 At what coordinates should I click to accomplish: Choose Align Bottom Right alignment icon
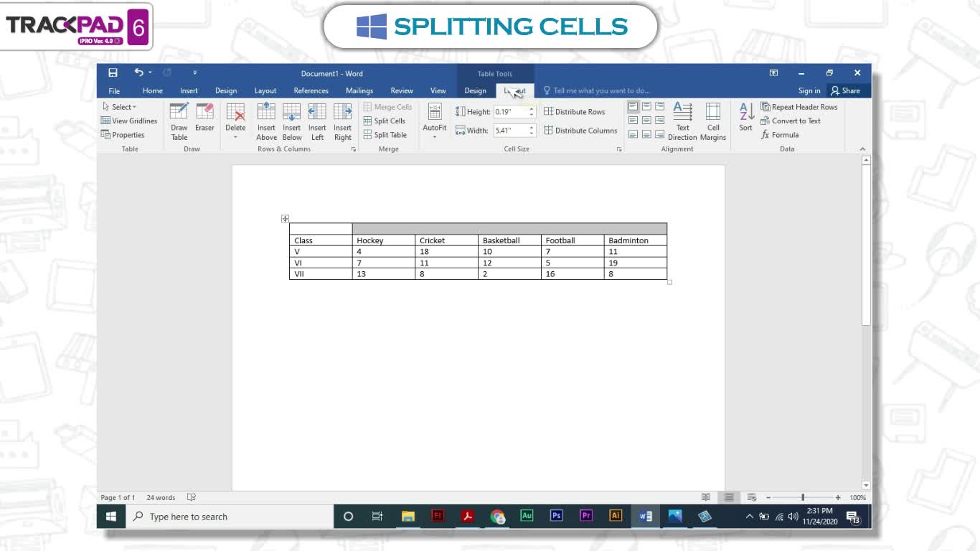659,134
